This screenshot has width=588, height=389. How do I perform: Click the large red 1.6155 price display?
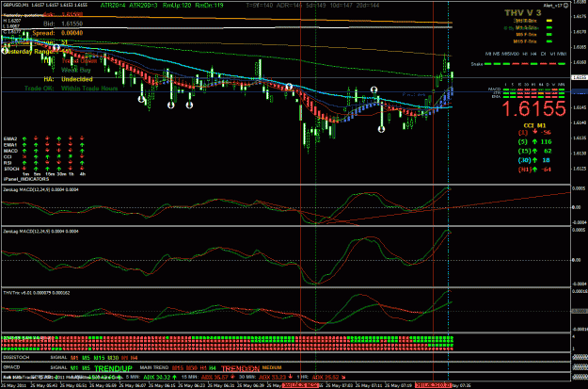pyautogui.click(x=533, y=108)
